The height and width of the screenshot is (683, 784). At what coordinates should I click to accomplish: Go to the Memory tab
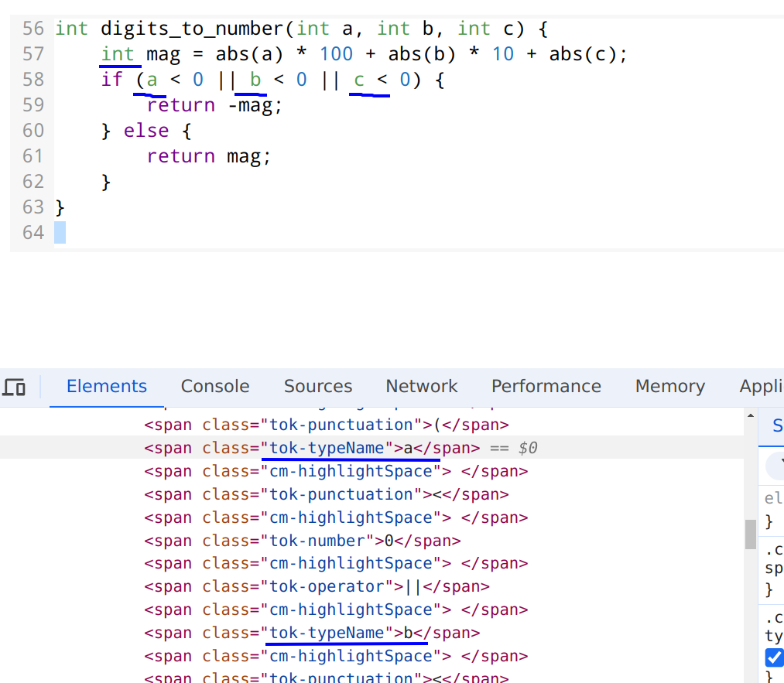coord(669,387)
